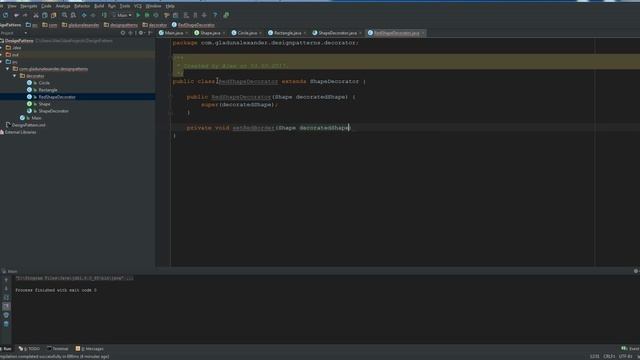This screenshot has height=360, width=640.
Task: Click after decoratedShape in setRedBorder line
Action: 350,128
